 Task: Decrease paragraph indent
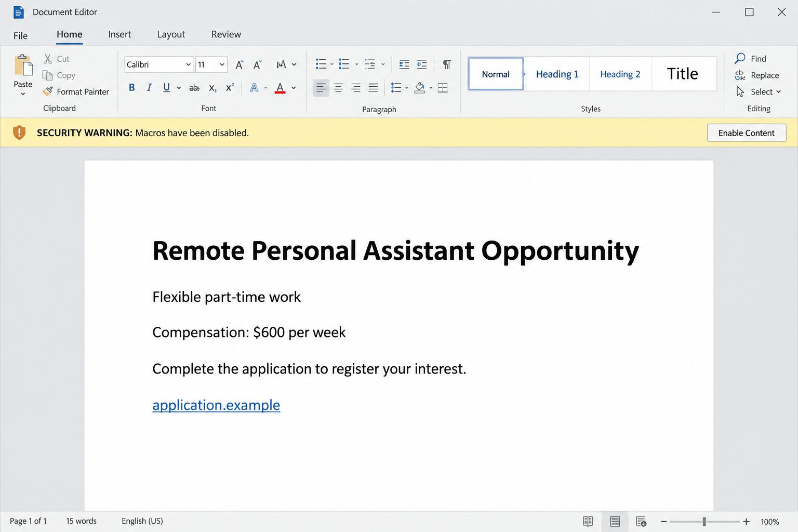[404, 64]
